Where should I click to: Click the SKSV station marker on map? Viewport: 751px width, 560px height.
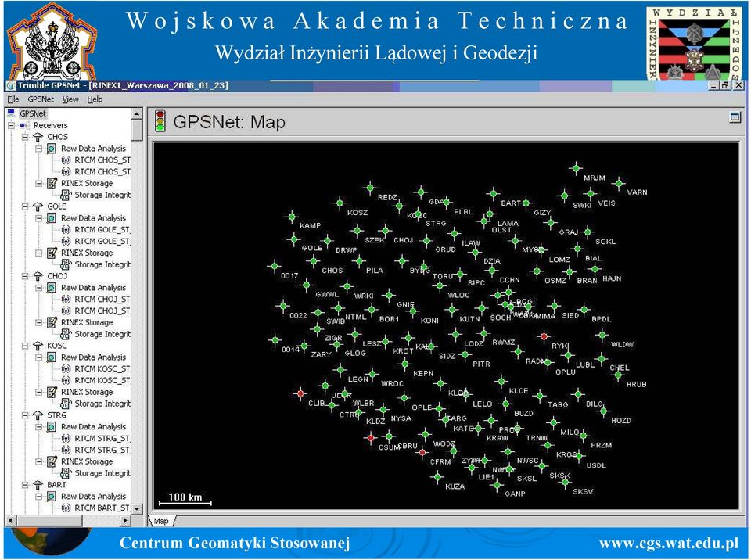point(565,482)
